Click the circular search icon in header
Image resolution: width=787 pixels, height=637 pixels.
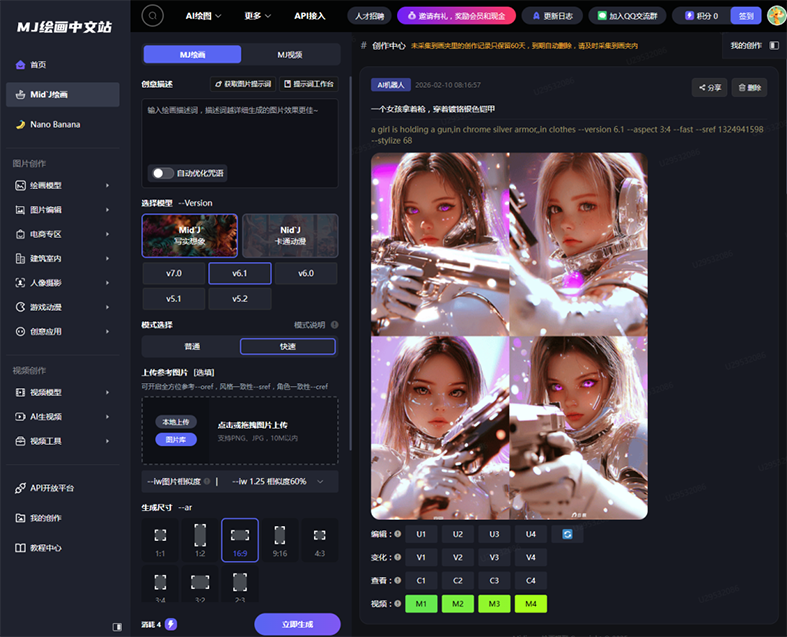(152, 15)
